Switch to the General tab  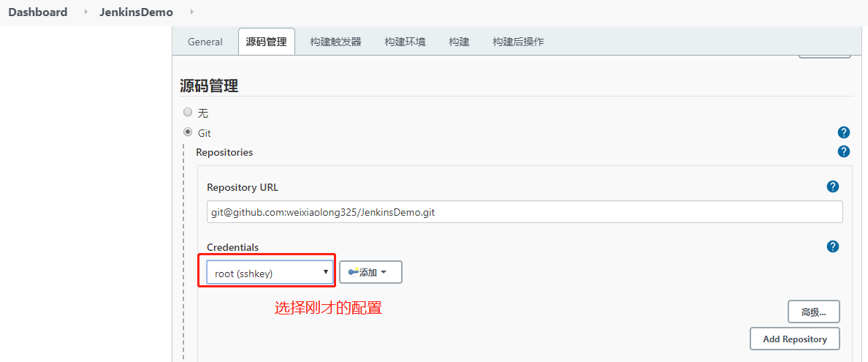(x=205, y=42)
